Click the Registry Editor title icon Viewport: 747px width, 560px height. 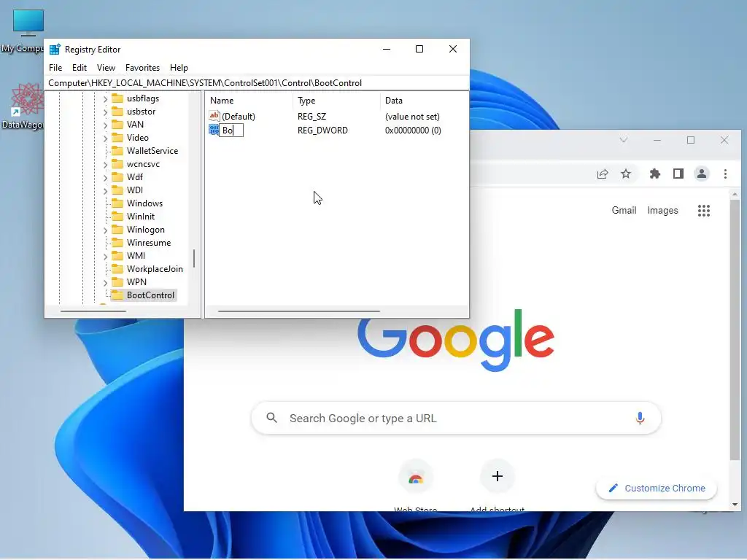pos(55,49)
